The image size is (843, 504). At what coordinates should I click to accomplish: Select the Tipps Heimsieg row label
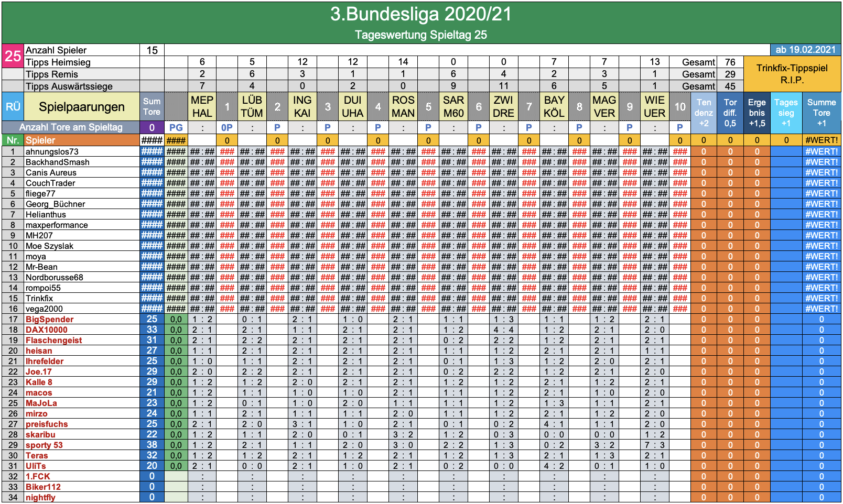[x=58, y=62]
